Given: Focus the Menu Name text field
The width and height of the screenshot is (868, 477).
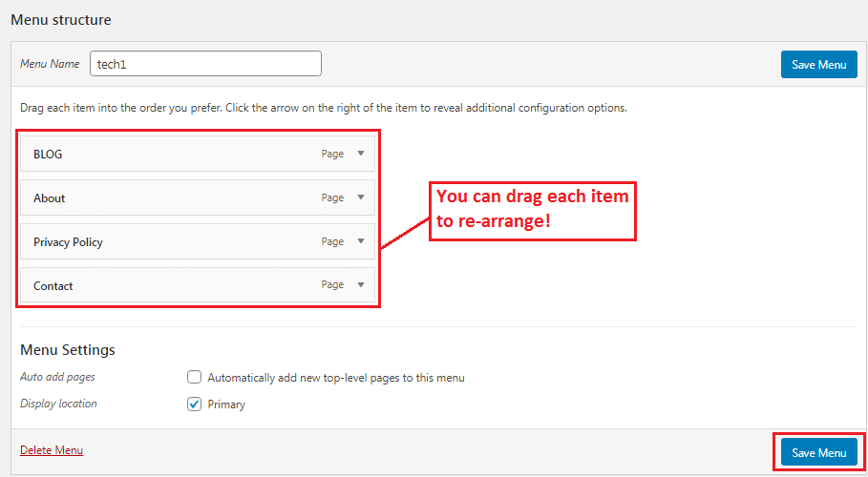Looking at the screenshot, I should coord(205,64).
